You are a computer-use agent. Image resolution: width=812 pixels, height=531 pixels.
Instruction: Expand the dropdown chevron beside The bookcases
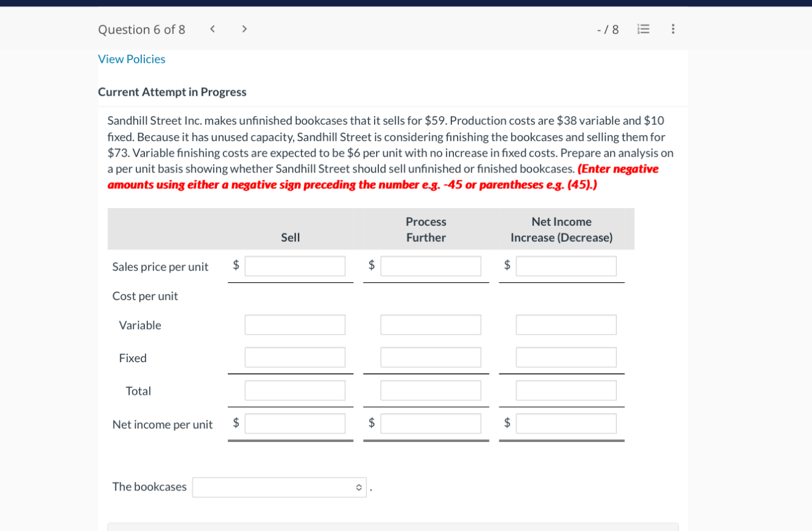click(x=359, y=487)
